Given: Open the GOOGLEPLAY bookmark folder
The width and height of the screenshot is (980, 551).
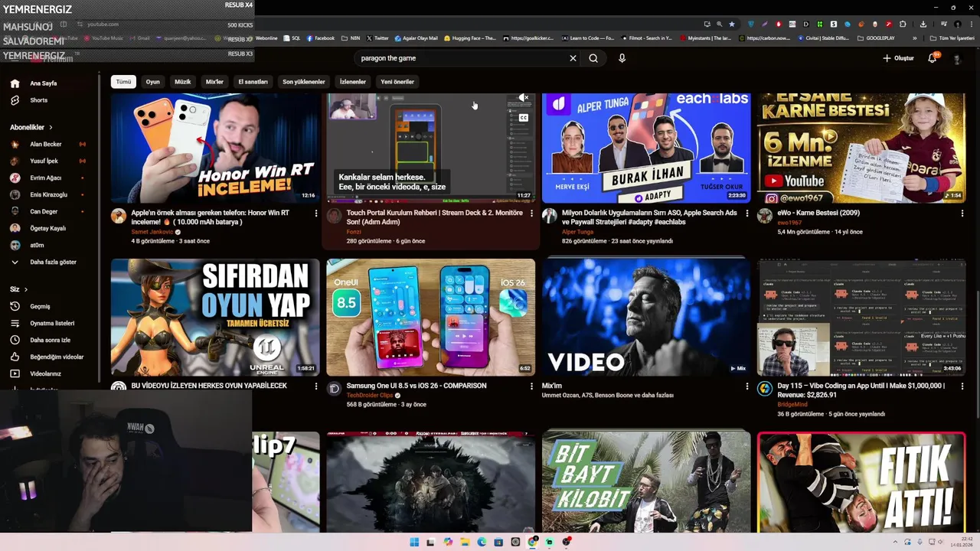Looking at the screenshot, I should pos(876,37).
